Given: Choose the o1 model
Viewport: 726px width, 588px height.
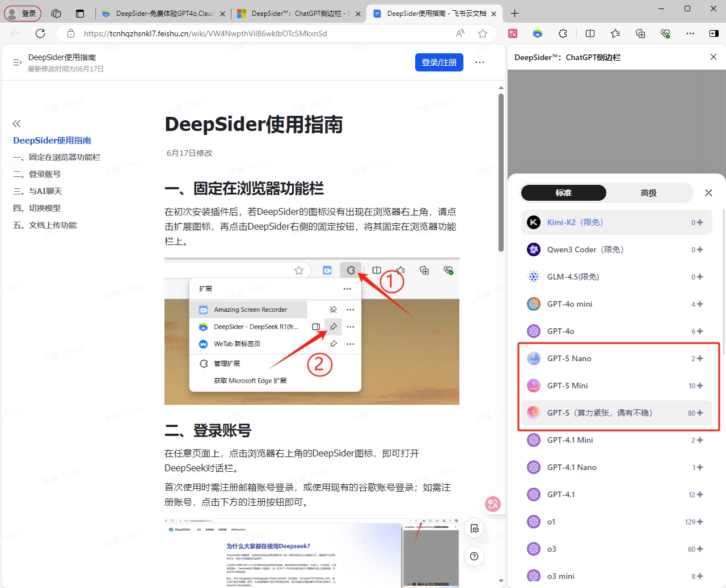Looking at the screenshot, I should (617, 522).
